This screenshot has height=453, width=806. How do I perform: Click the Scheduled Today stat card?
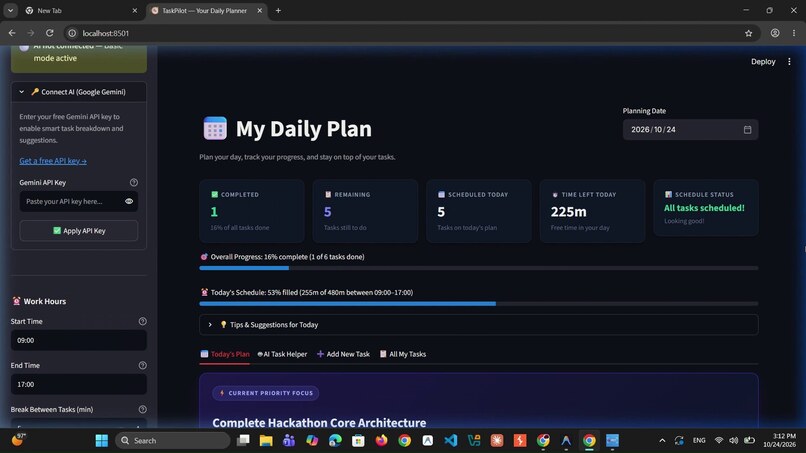479,211
